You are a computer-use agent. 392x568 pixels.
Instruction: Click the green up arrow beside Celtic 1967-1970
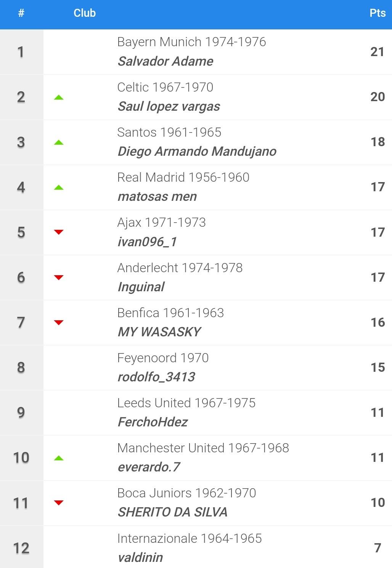(59, 97)
